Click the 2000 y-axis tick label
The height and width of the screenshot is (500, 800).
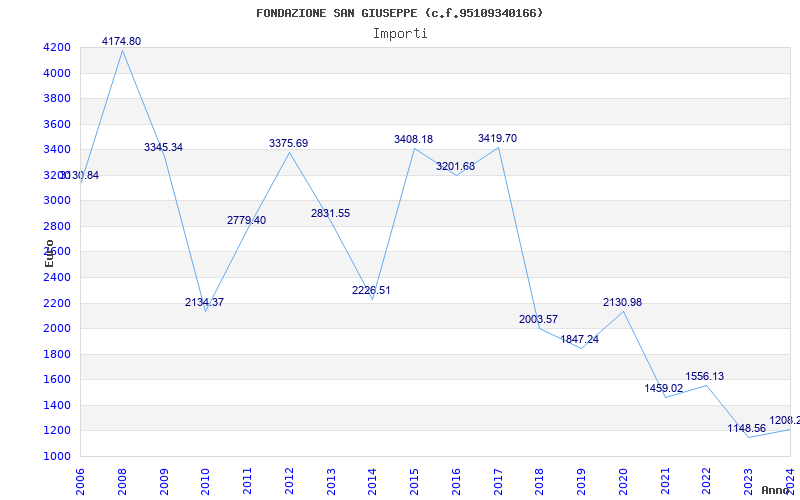pos(57,329)
